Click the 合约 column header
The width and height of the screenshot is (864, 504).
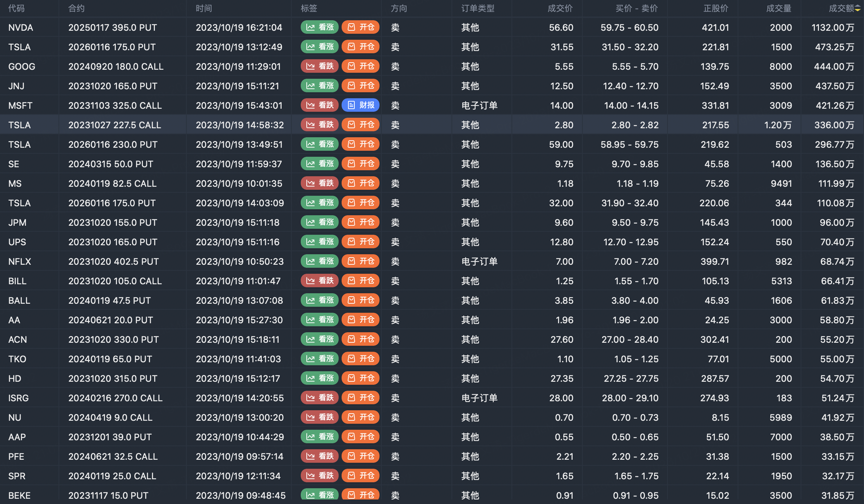pos(76,8)
